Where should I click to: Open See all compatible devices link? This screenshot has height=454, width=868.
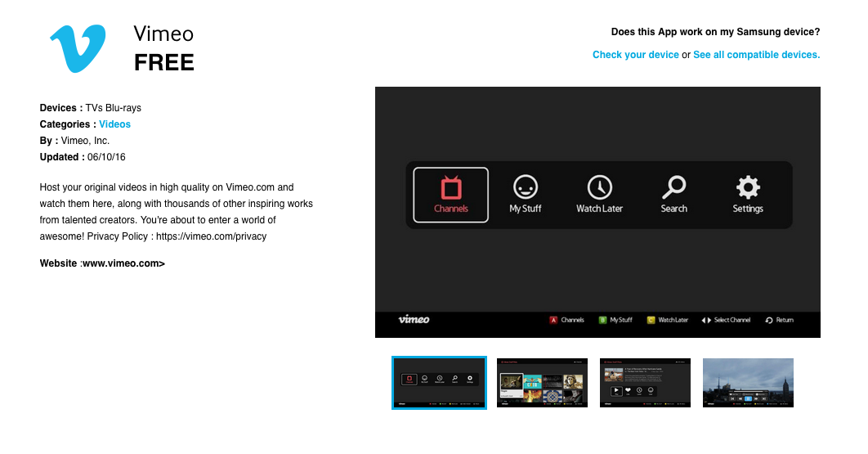tap(756, 55)
